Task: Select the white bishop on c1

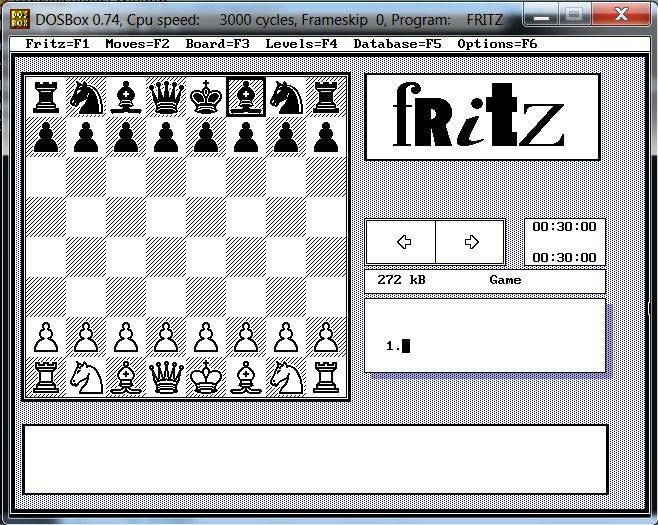Action: (x=126, y=377)
